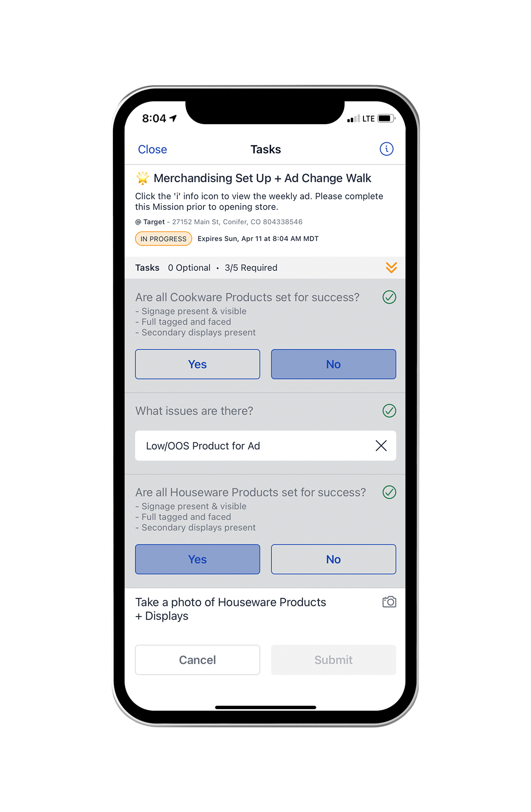Image resolution: width=531 pixels, height=812 pixels.
Task: Select No for Houseware Products question
Action: (333, 559)
